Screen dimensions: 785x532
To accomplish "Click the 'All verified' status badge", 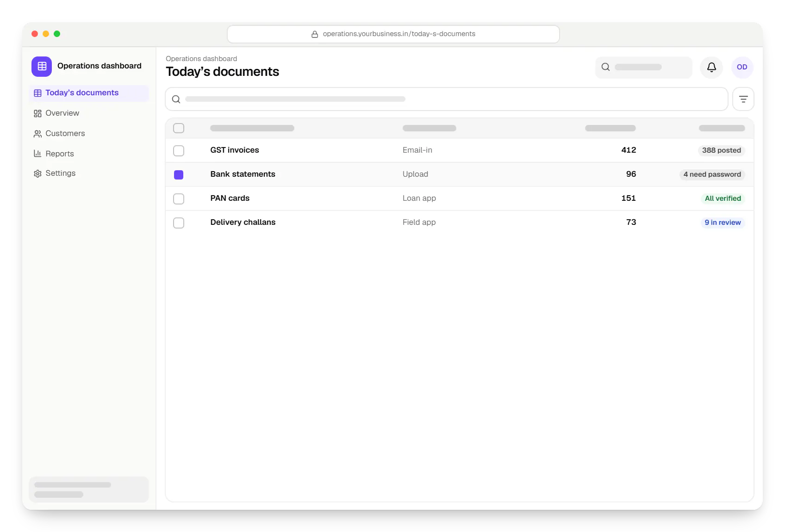I will pyautogui.click(x=723, y=198).
